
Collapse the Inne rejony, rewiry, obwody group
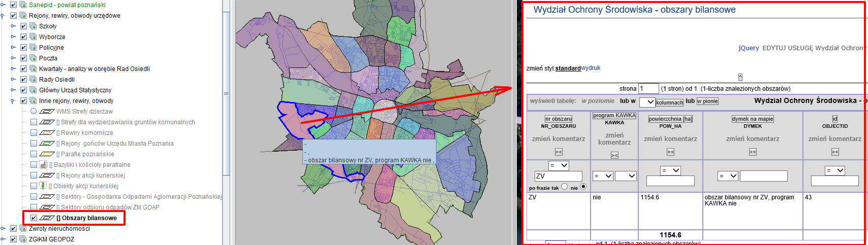click(4, 101)
